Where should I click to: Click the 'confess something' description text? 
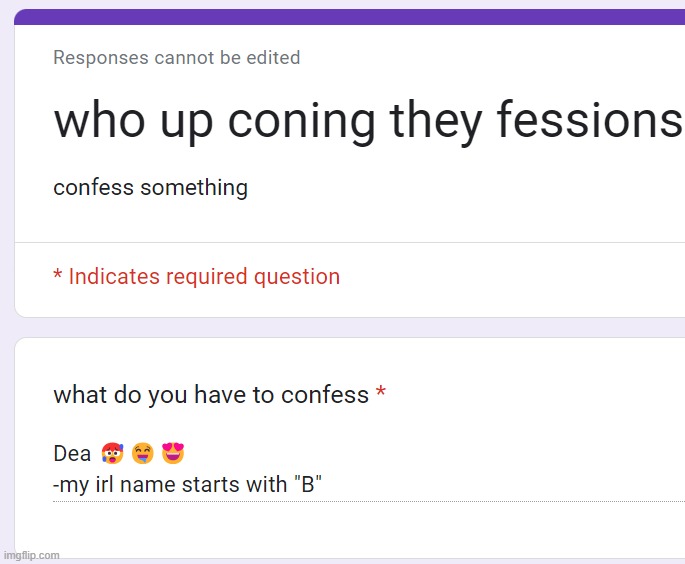pyautogui.click(x=151, y=188)
